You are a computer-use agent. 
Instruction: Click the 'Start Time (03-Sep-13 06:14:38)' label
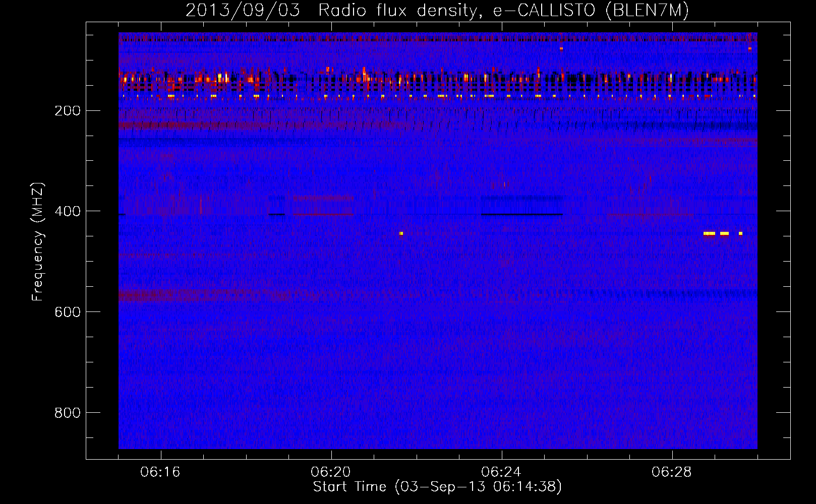[x=437, y=487]
